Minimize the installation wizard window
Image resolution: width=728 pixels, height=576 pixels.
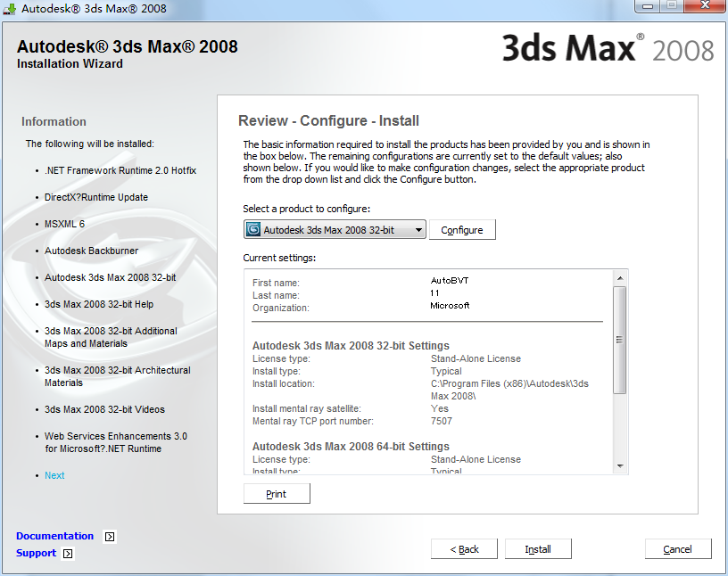(x=648, y=6)
